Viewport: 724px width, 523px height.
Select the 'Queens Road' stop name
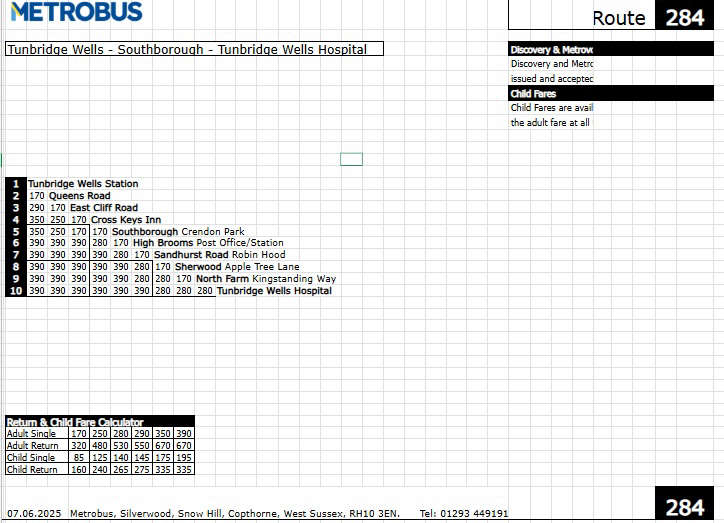pyautogui.click(x=79, y=196)
